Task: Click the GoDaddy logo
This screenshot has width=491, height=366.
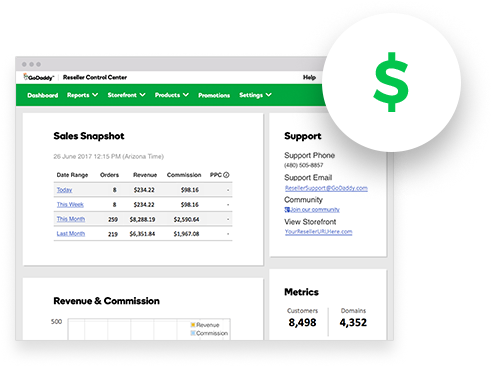Action: pos(38,77)
